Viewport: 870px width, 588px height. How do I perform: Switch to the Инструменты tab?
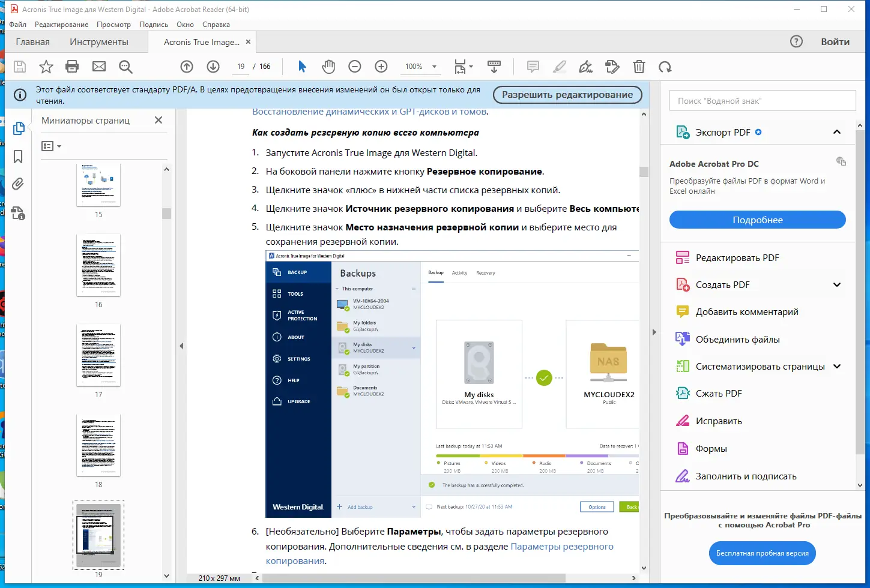coord(99,42)
